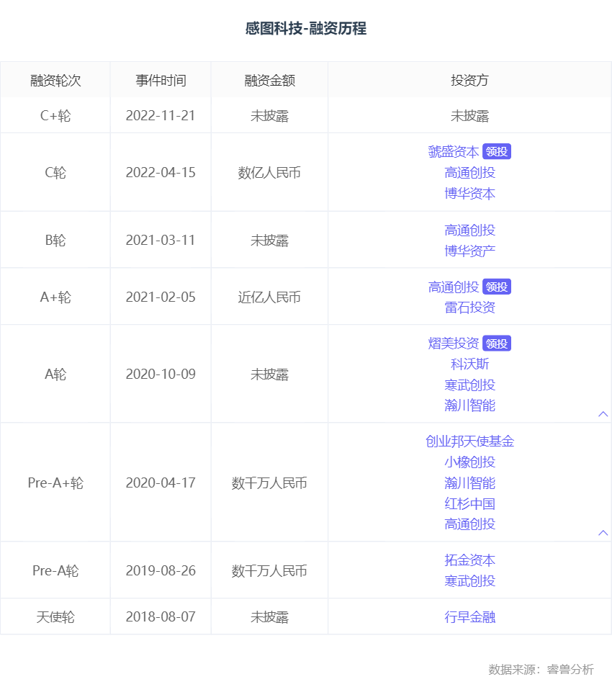The image size is (612, 700).
Task: Click the 事件时间 column header
Action: pyautogui.click(x=161, y=81)
